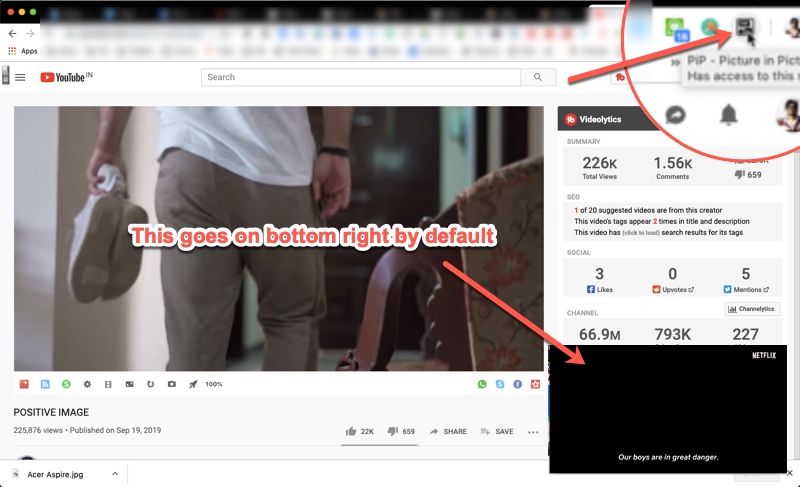Click the 793K channel stat
Viewport: 800px width, 487px height.
tap(672, 334)
